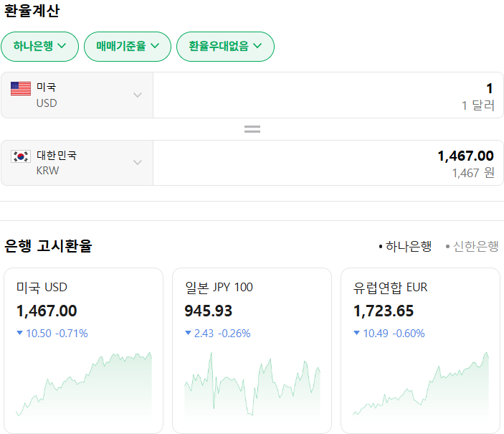Click the JPY down-arrow change indicator
The height and width of the screenshot is (434, 504).
189,333
